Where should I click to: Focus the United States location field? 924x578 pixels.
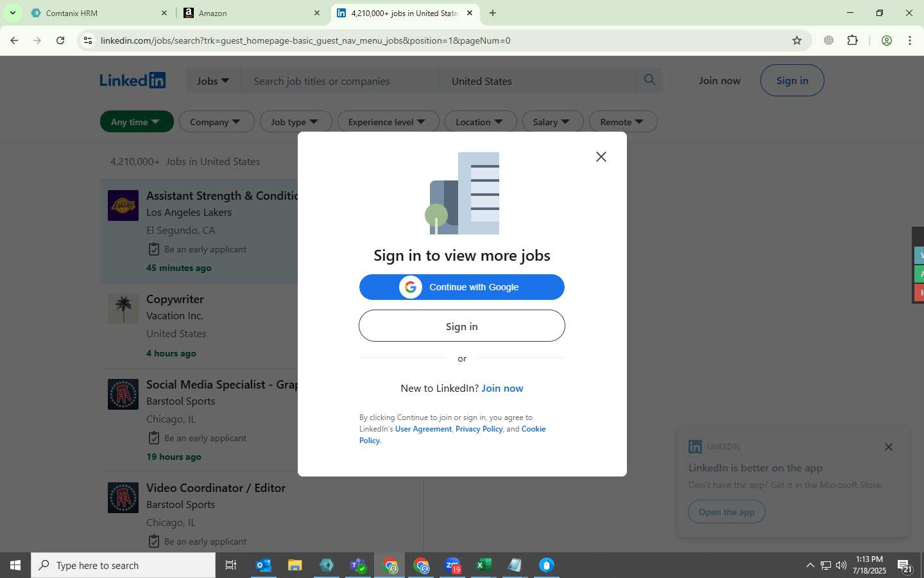(x=538, y=81)
